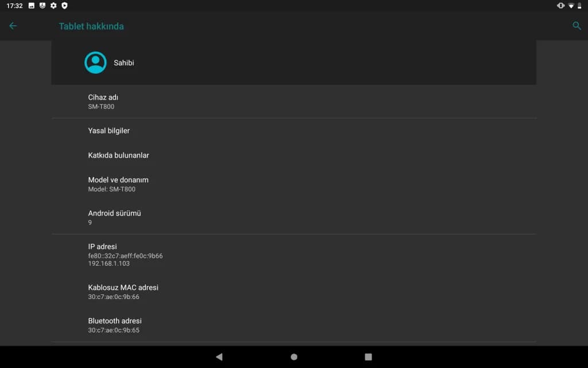
Task: Tap the settings gear status bar icon
Action: 53,6
